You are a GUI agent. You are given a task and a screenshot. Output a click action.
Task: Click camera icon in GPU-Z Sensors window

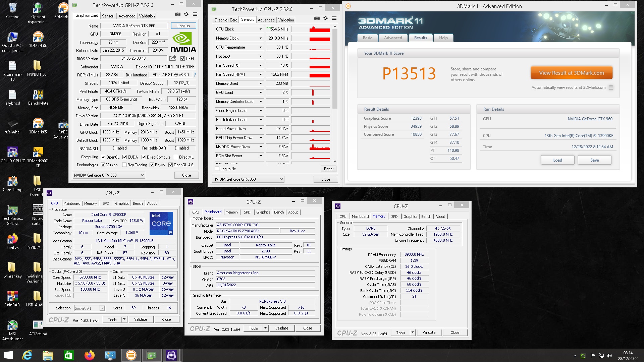pos(317,18)
